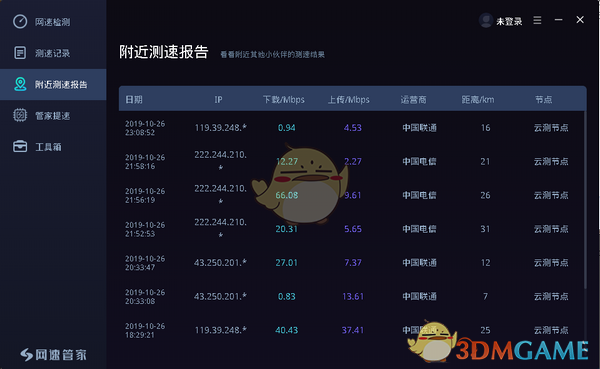
Task: Click IP 119.39.248.* in 23:08:52 row
Action: point(221,128)
